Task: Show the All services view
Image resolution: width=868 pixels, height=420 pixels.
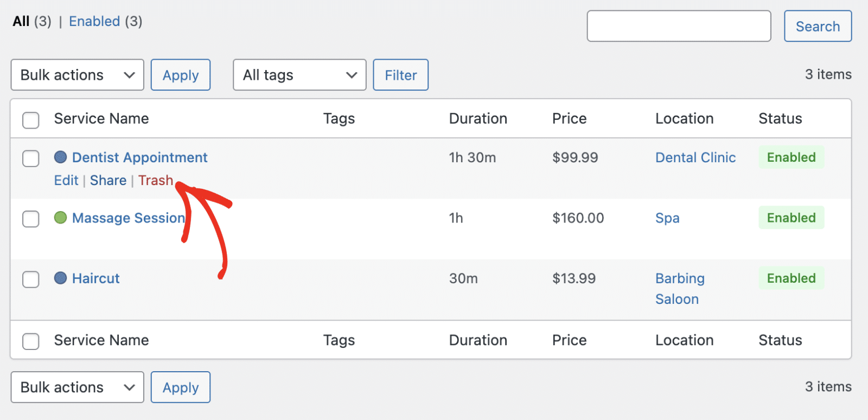Action: point(21,21)
